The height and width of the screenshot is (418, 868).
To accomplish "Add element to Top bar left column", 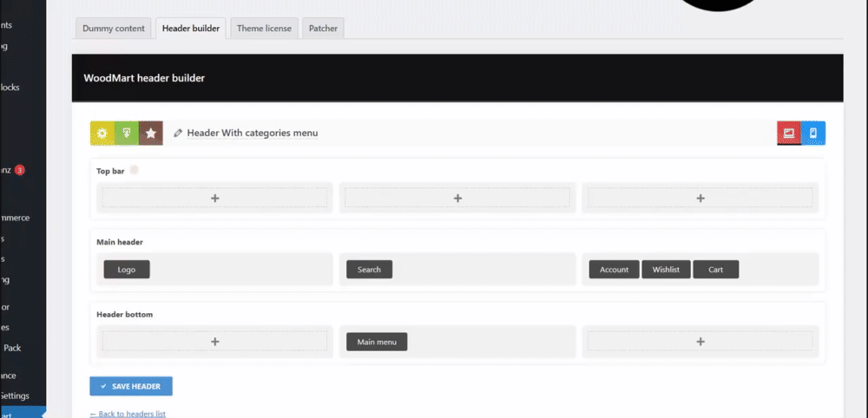I will (214, 198).
